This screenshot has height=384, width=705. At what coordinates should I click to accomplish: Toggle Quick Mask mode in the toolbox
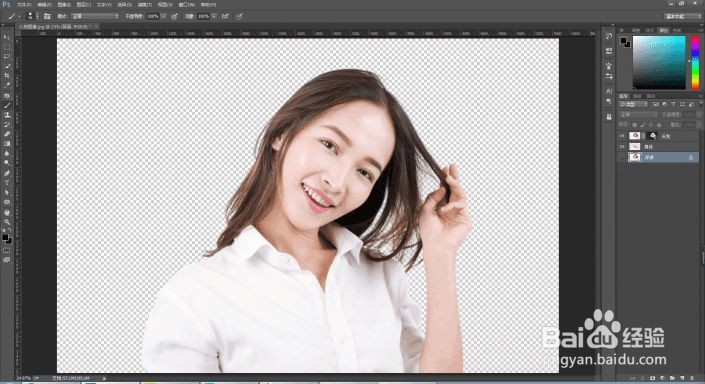(6, 250)
